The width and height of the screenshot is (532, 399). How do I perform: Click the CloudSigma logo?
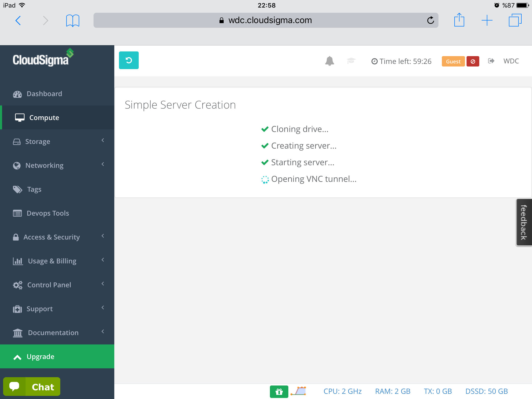coord(43,57)
